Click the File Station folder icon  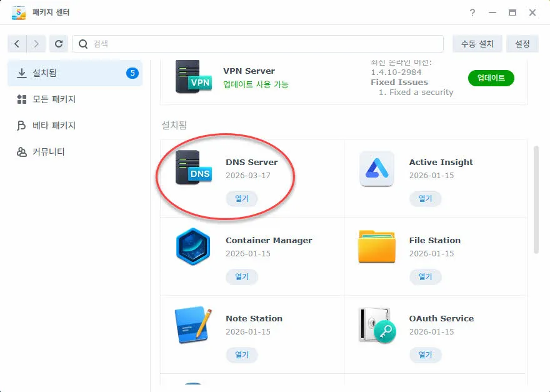pos(377,246)
